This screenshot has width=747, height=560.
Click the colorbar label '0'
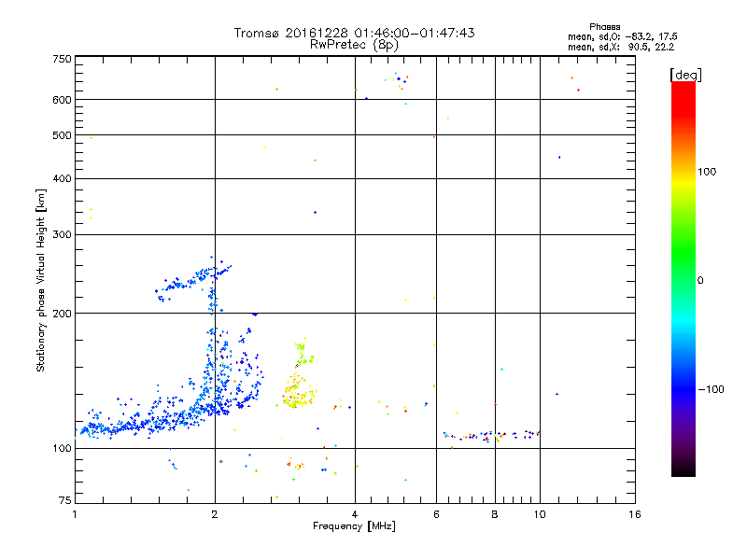tap(700, 281)
